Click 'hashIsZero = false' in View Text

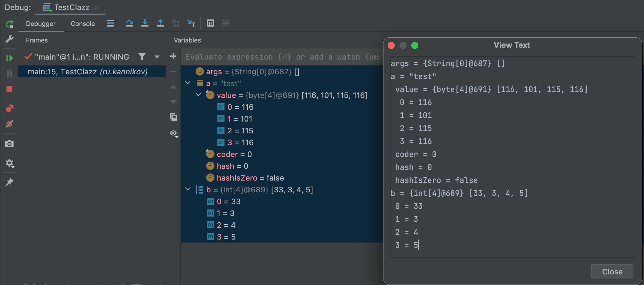436,180
